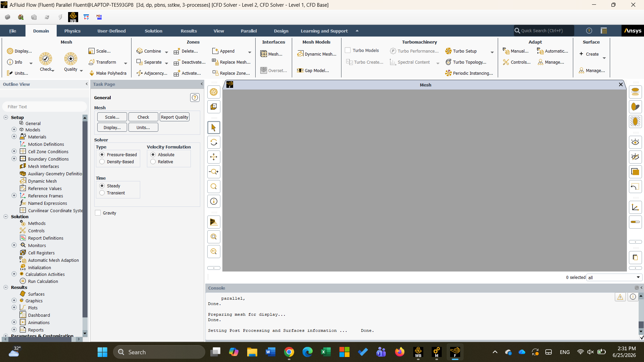
Task: Activate the pan view tool
Action: coord(214,157)
